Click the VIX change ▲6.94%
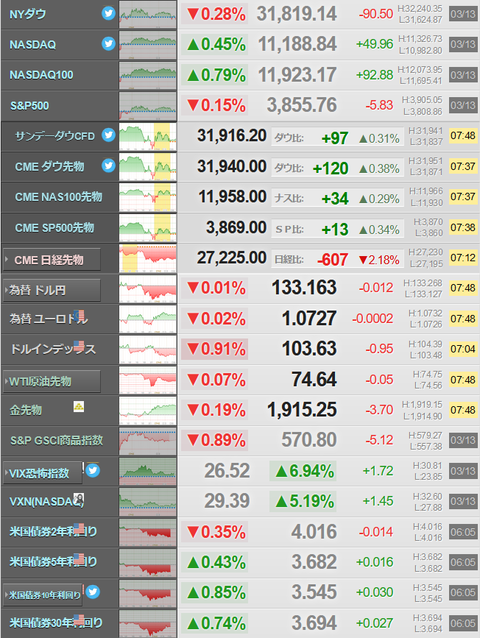480x638 pixels. click(x=304, y=471)
